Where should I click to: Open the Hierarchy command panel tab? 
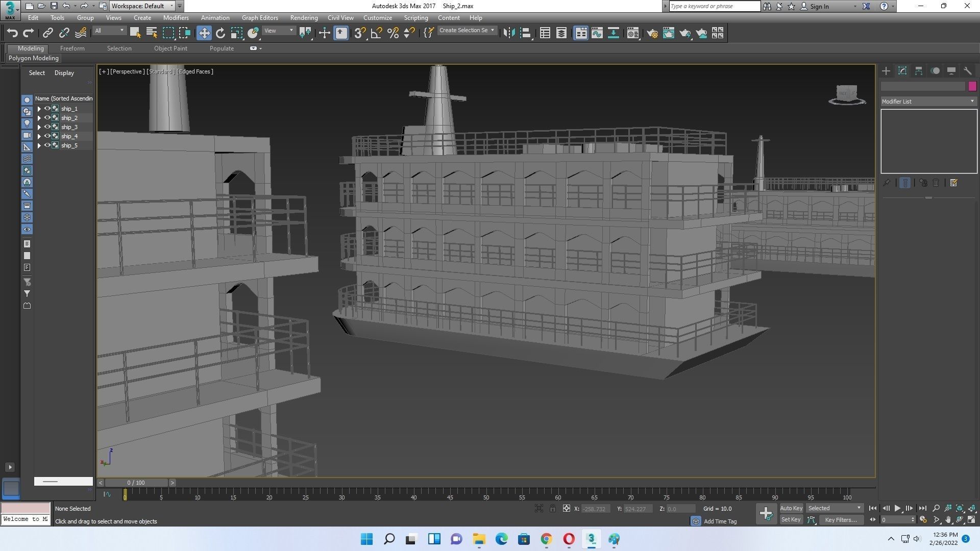[x=919, y=71]
